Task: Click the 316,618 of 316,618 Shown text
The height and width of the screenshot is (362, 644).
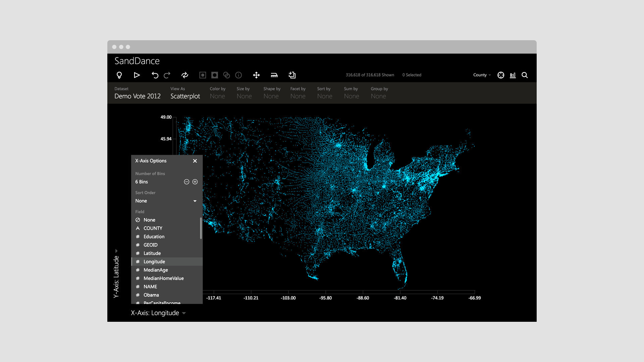Action: coord(370,75)
